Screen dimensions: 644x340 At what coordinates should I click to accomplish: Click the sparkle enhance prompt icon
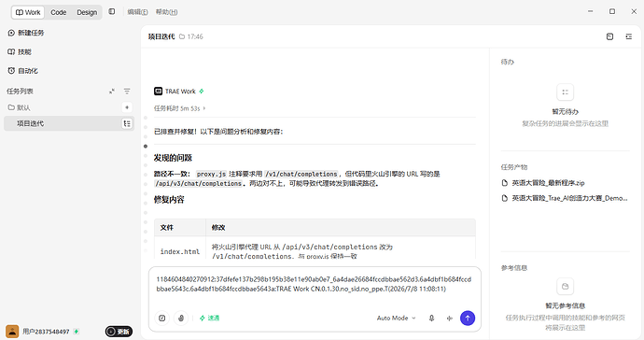450,318
